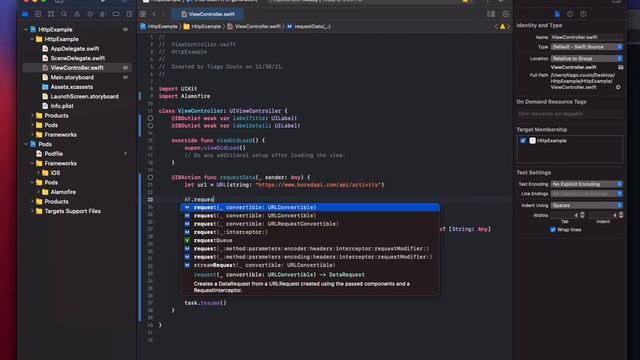Click the labelTitle IBOutlet connection circle
Screen dimensions: 640x360
[150, 118]
